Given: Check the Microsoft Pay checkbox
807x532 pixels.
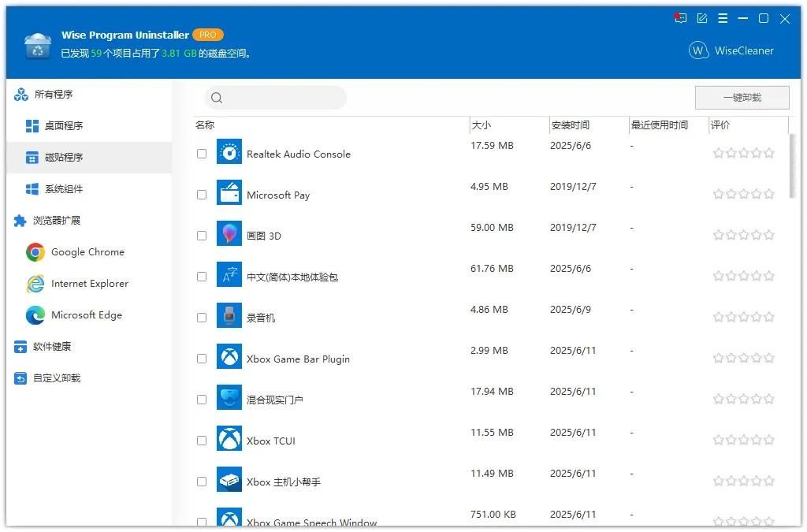Looking at the screenshot, I should 202,195.
